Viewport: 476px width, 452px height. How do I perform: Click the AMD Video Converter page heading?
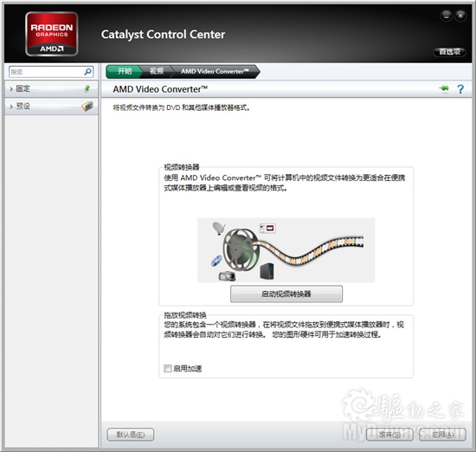click(160, 89)
